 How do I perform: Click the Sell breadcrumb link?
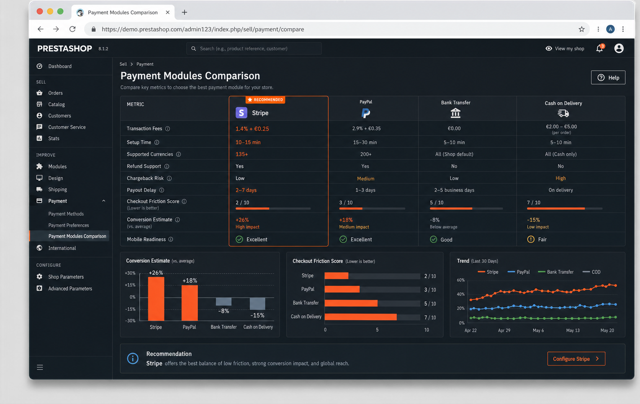pos(123,64)
